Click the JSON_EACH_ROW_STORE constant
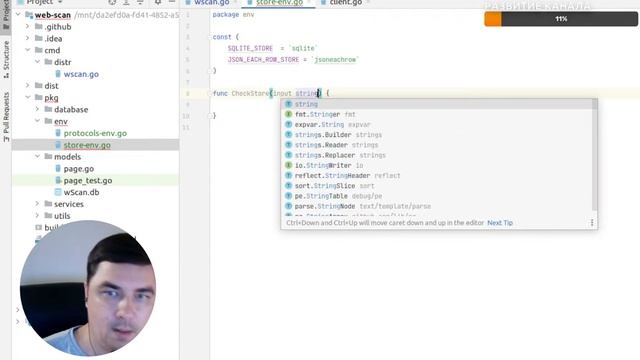 tap(263, 60)
